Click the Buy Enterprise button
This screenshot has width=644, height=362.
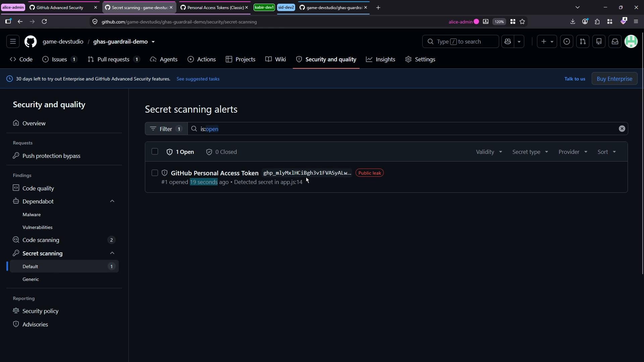[x=614, y=79]
